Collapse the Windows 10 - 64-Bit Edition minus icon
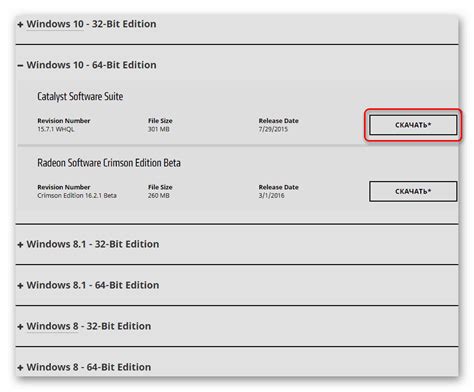This screenshot has height=392, width=474. [x=20, y=65]
